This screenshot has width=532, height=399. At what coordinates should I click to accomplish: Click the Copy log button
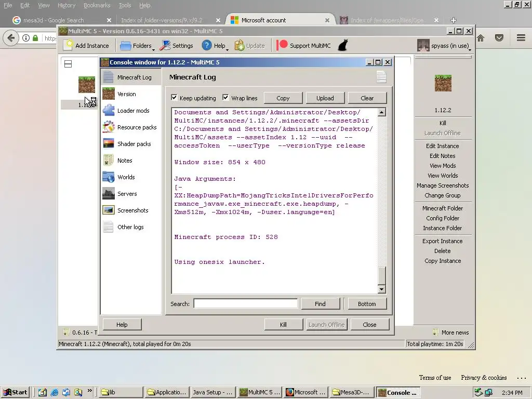coord(283,98)
